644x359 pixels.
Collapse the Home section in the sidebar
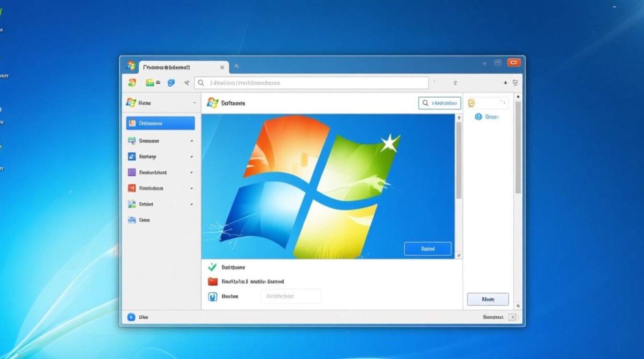194,102
